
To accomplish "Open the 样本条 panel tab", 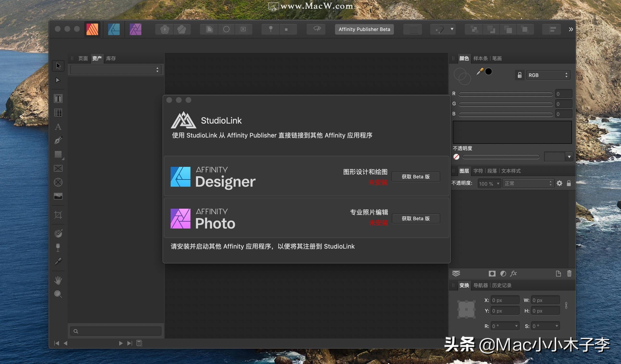I will click(x=480, y=58).
